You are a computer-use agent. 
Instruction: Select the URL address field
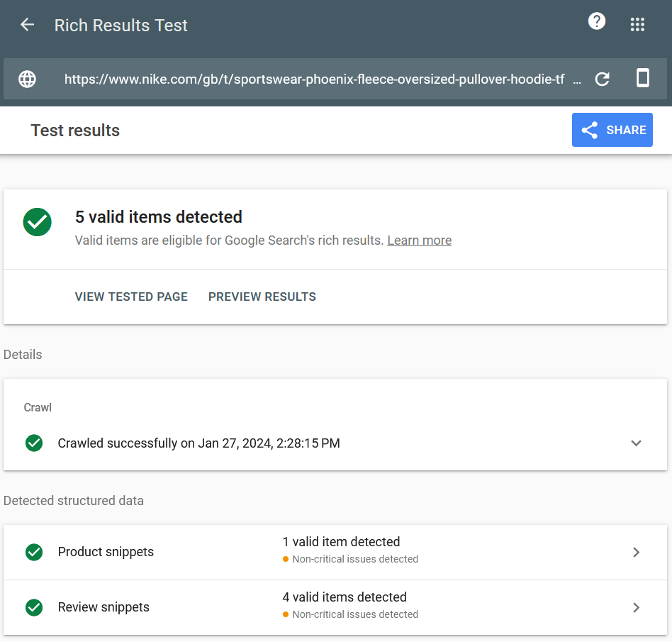click(x=312, y=79)
